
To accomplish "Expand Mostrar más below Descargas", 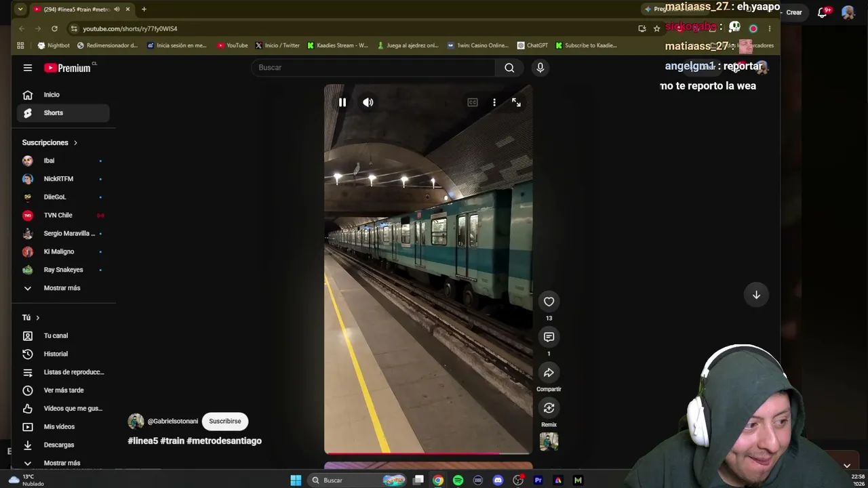I will (63, 463).
